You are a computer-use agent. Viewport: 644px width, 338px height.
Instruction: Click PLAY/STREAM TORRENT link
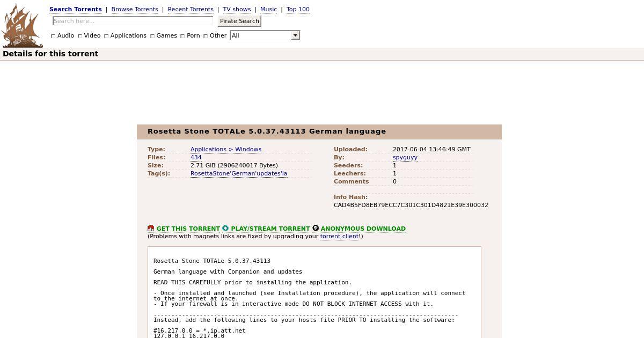pos(270,229)
